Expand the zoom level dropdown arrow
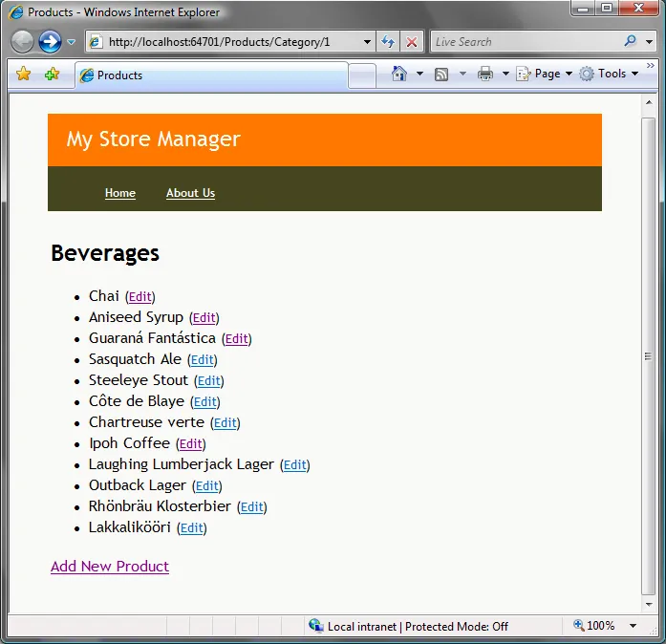 (x=633, y=626)
